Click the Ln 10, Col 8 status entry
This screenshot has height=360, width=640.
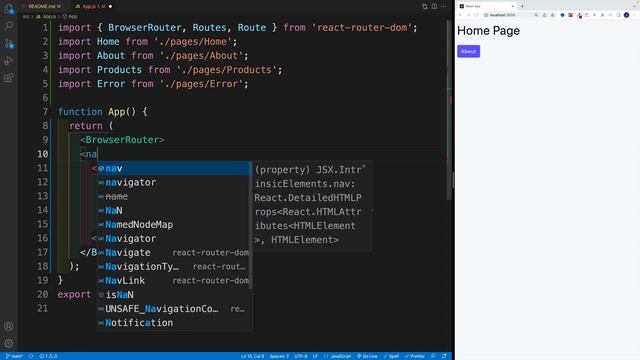pos(253,356)
